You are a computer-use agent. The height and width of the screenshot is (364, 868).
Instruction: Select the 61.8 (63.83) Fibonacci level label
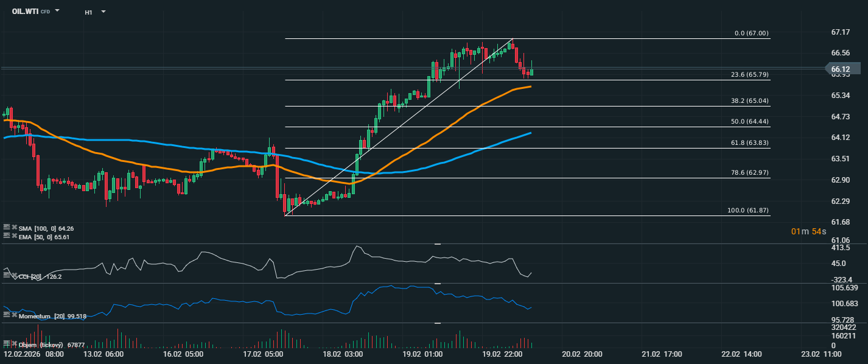click(750, 142)
